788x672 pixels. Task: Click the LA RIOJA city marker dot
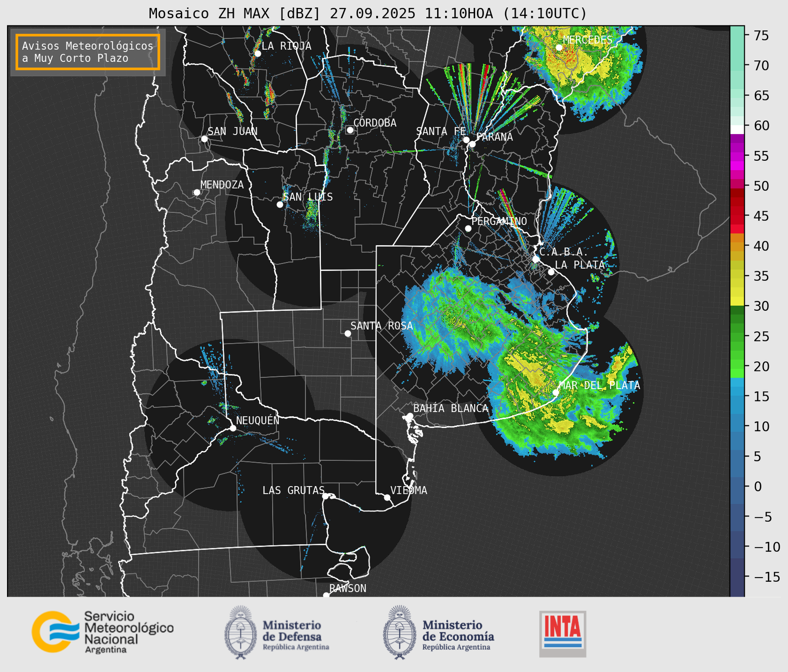[258, 53]
